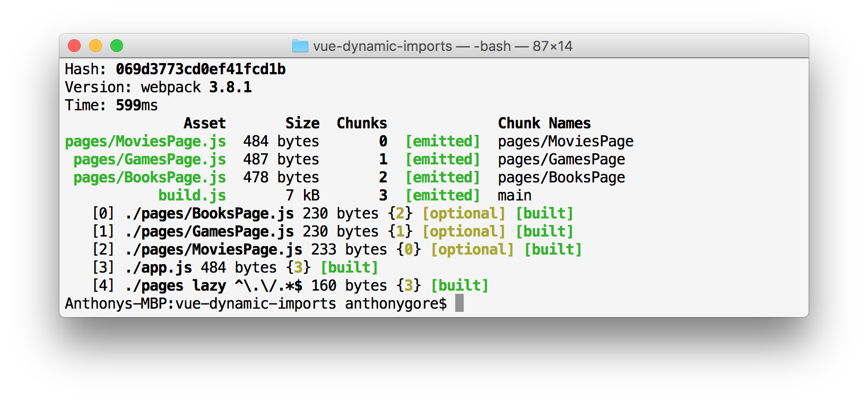Click the green build.js asset name
Image resolution: width=868 pixels, height=402 pixels.
coord(192,196)
